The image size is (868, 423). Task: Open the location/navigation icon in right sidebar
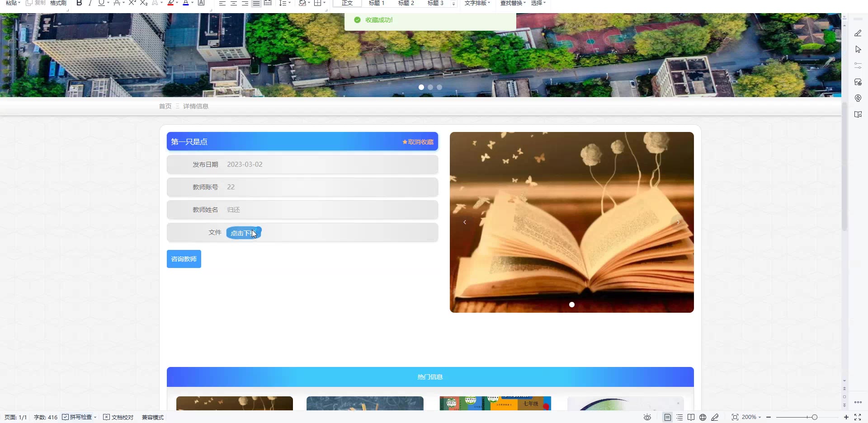pyautogui.click(x=858, y=98)
